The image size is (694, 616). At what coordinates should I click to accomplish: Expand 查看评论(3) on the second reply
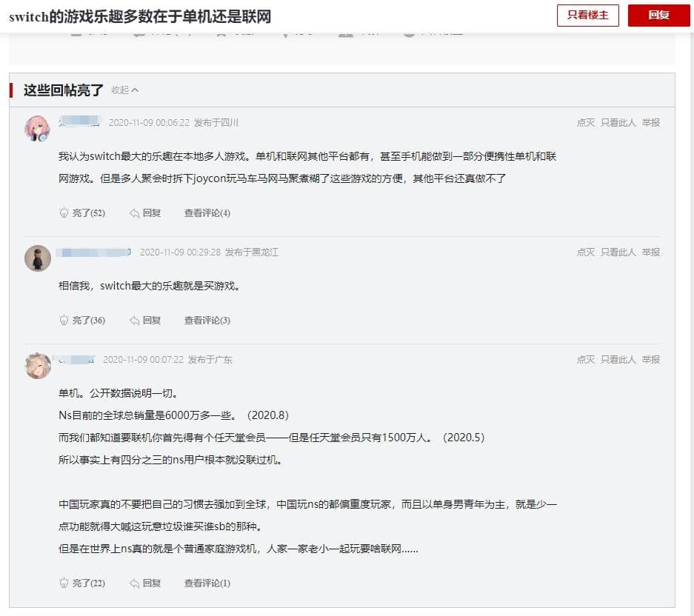(207, 321)
